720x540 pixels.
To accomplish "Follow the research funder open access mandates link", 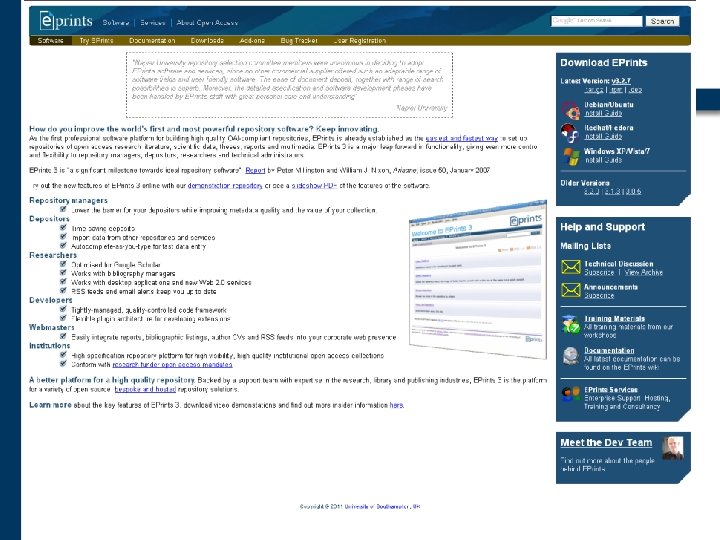I will [172, 365].
